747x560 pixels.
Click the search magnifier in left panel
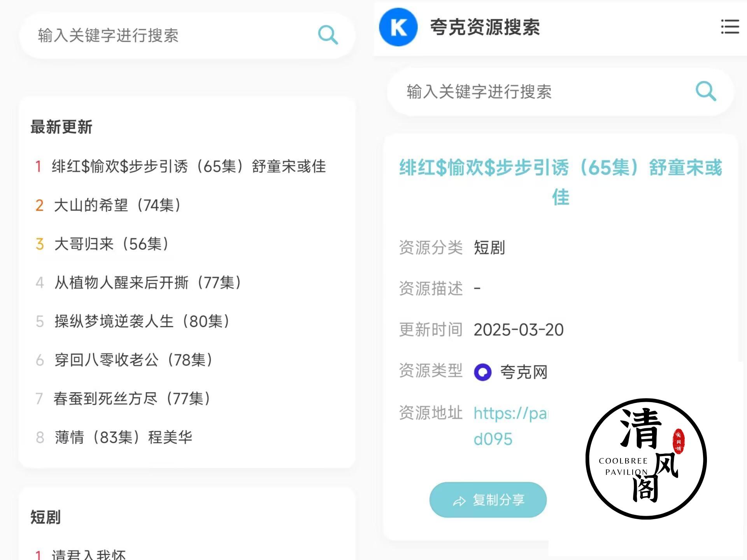coord(328,35)
